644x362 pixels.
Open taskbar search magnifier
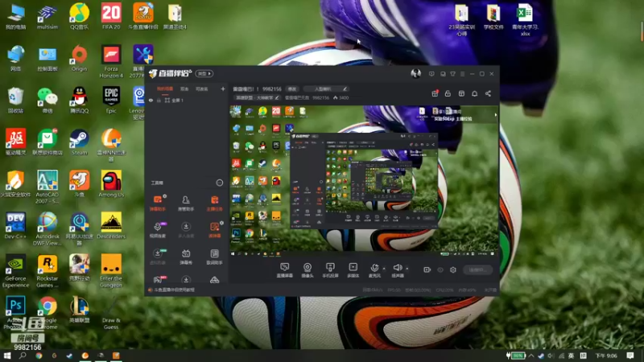click(23, 356)
